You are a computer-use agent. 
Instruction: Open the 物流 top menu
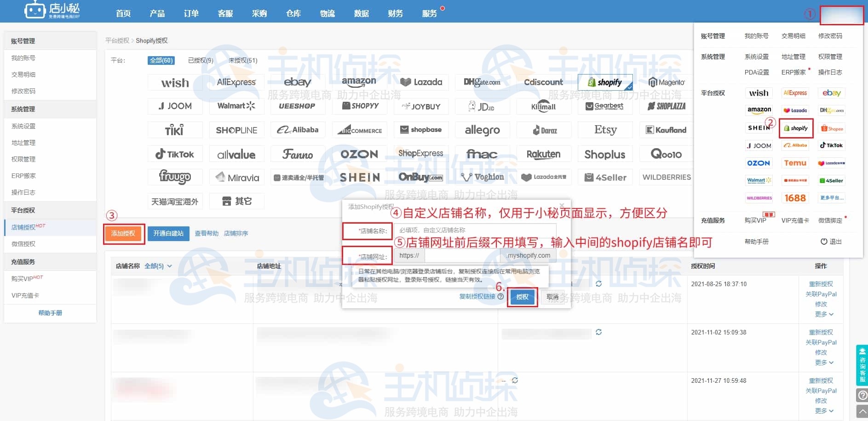328,13
